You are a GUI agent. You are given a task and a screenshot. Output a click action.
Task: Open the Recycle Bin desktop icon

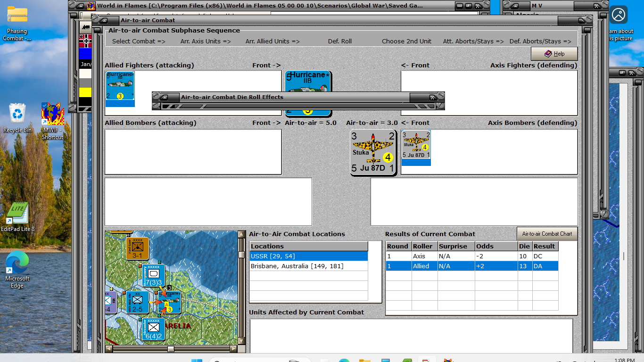click(x=17, y=118)
